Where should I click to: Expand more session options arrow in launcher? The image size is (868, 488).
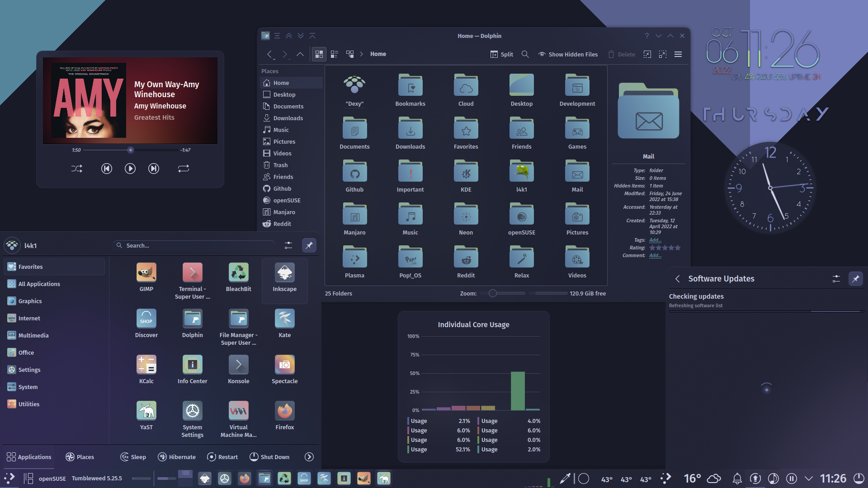click(309, 457)
